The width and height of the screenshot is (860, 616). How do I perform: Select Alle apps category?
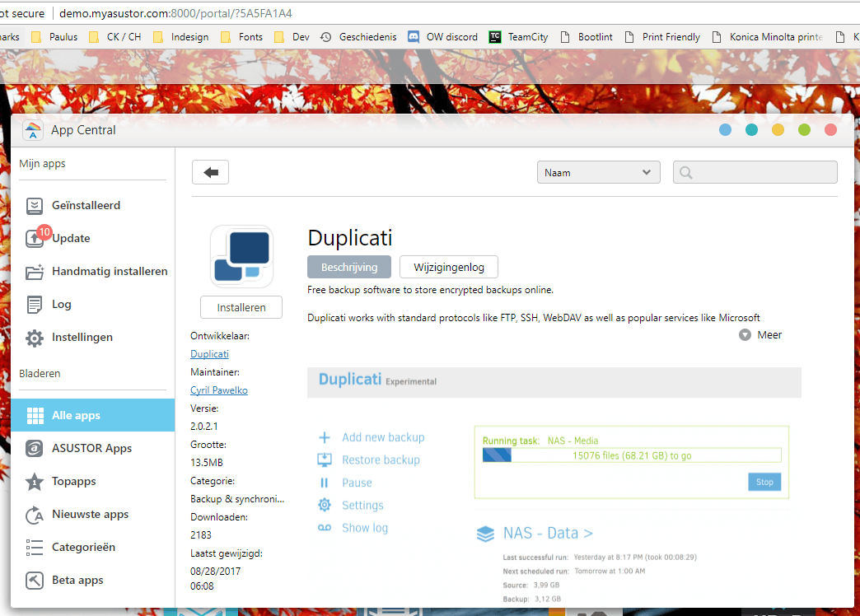click(93, 415)
